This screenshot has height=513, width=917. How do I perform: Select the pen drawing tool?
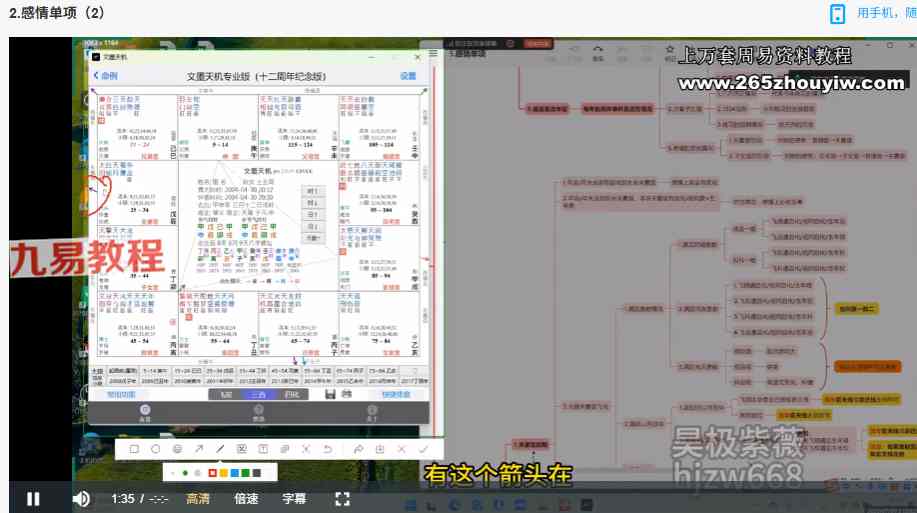point(220,450)
